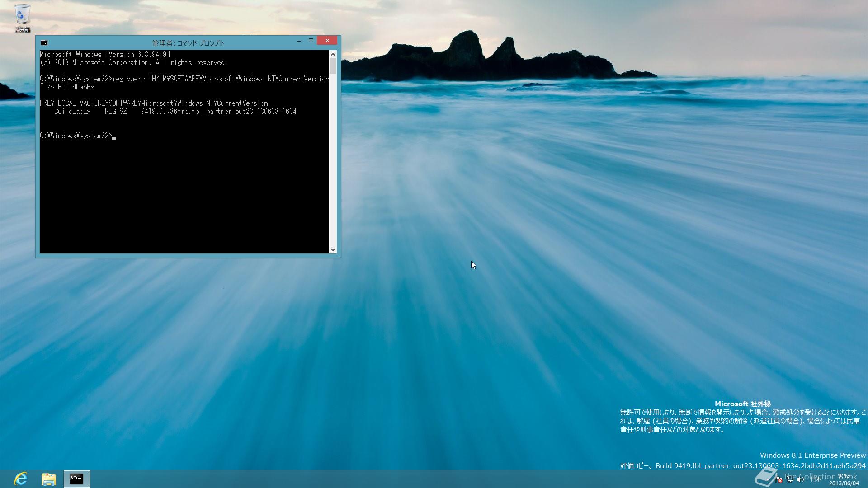Click the '(c) 2013 Microsoft Corporation' line
This screenshot has height=488, width=868.
pyautogui.click(x=133, y=62)
